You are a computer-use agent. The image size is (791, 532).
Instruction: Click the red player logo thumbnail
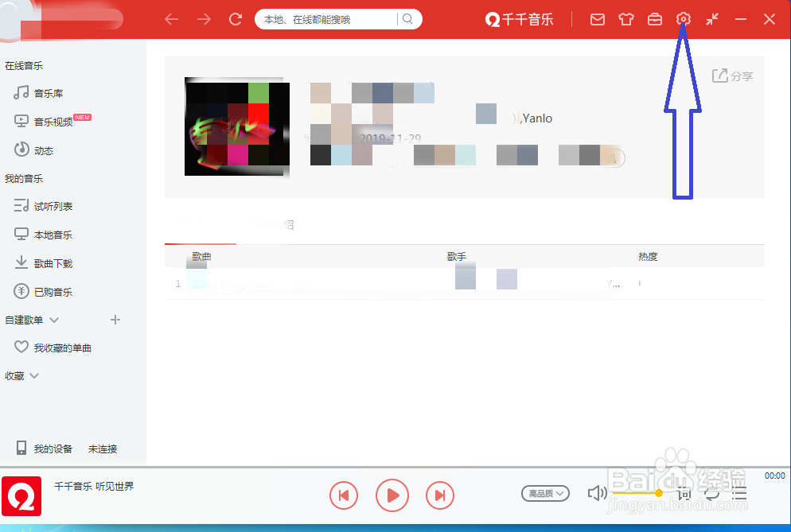tap(21, 496)
